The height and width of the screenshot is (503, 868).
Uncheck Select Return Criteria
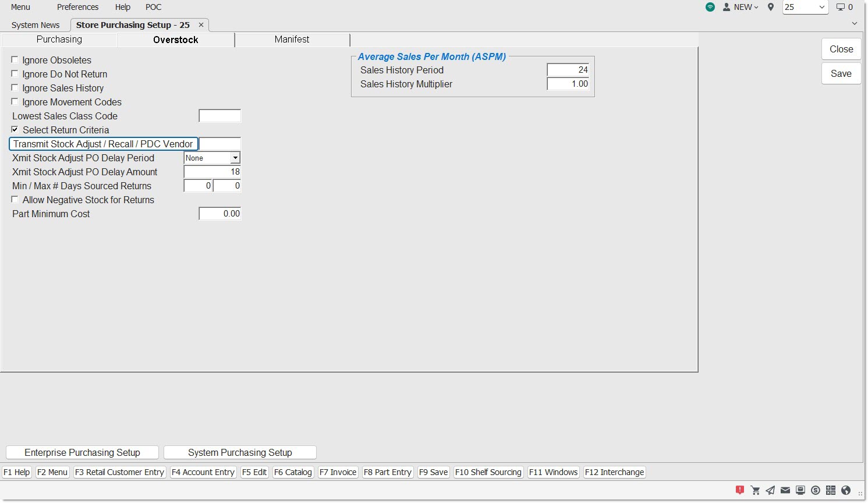(15, 129)
